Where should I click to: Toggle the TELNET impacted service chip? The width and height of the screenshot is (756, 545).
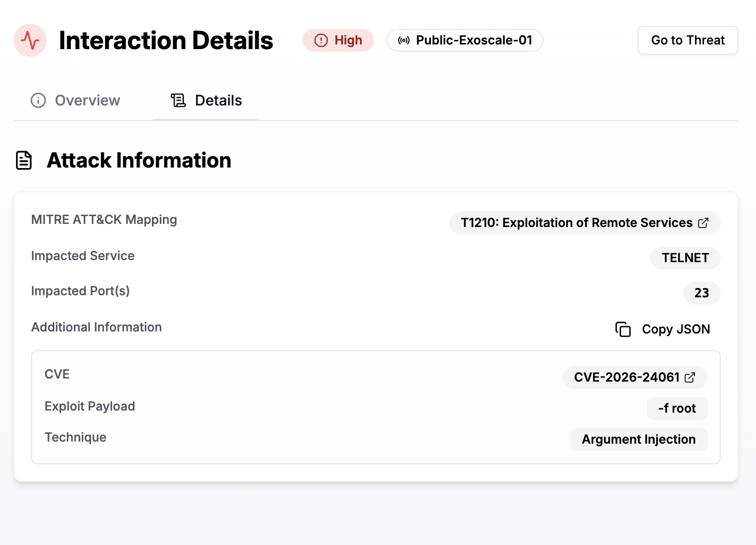pyautogui.click(x=685, y=258)
